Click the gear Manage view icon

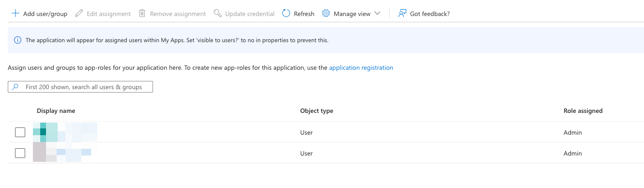(326, 14)
